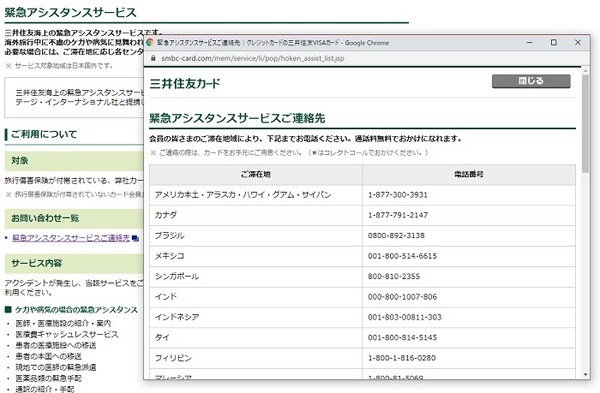This screenshot has width=600, height=393.
Task: Click the scrollbar down arrow in popup
Action: point(585,374)
